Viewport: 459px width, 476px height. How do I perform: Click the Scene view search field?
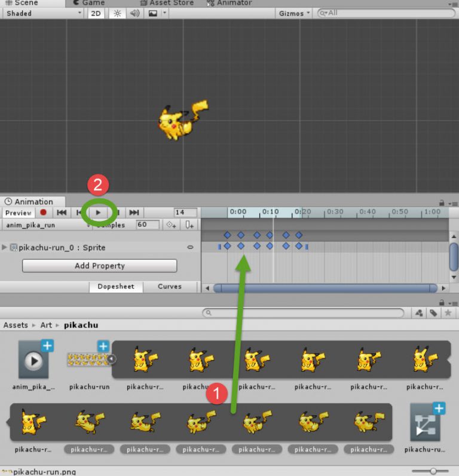click(x=386, y=13)
